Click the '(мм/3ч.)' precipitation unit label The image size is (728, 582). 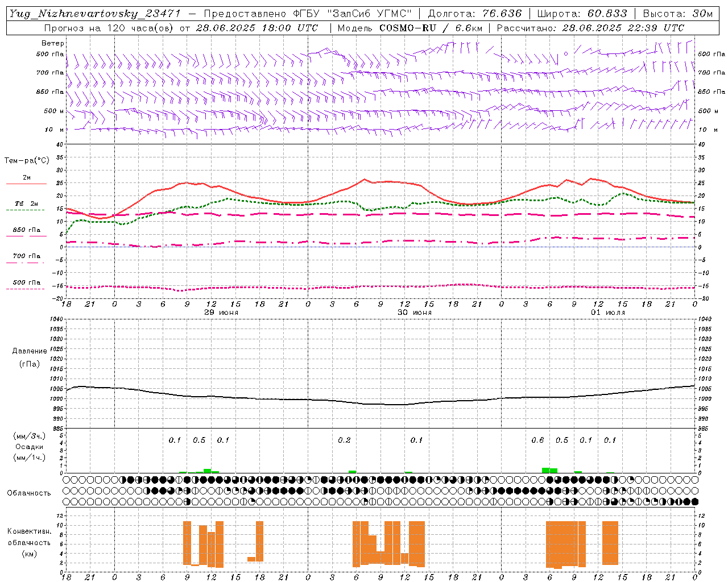(x=30, y=436)
